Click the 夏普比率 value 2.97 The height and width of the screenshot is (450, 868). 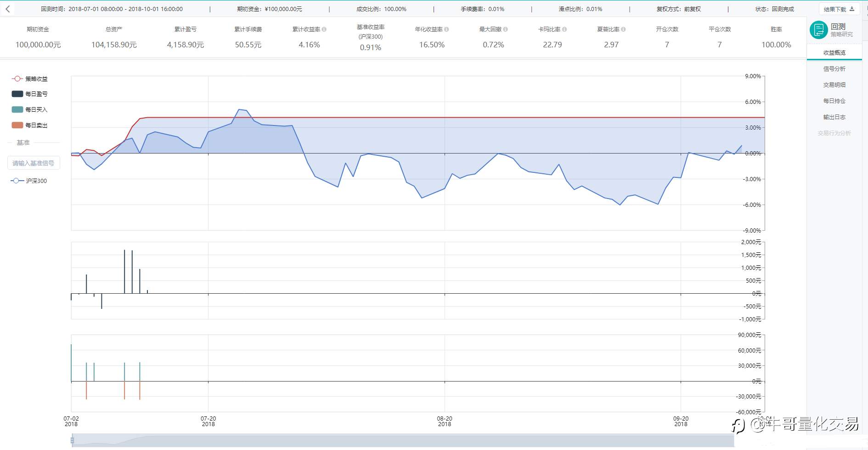point(611,45)
